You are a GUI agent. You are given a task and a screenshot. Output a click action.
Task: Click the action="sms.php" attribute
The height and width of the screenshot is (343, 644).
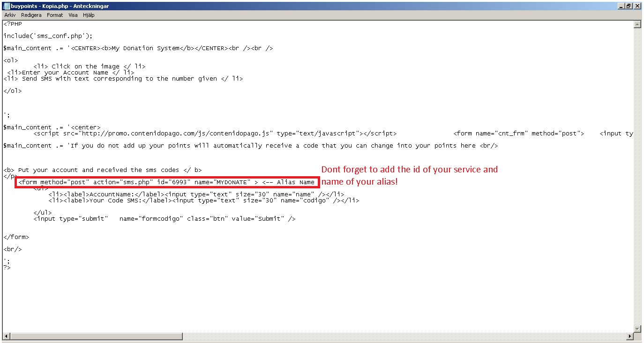click(123, 182)
